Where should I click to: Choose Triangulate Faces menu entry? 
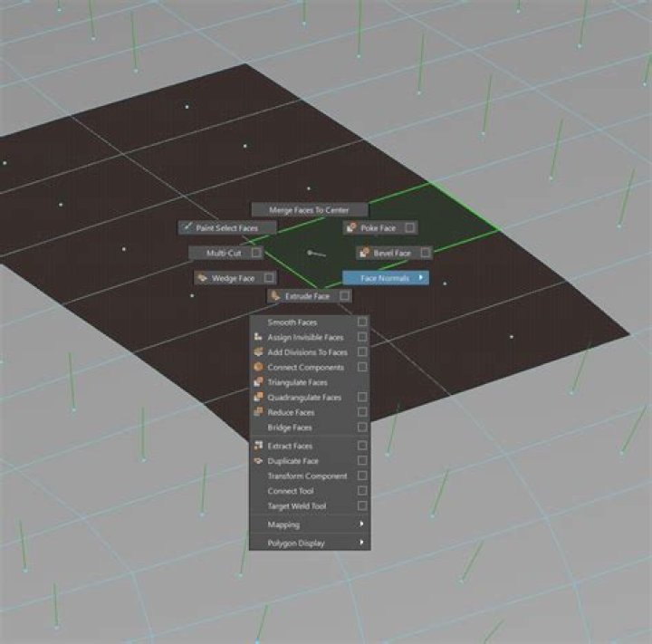(310, 382)
